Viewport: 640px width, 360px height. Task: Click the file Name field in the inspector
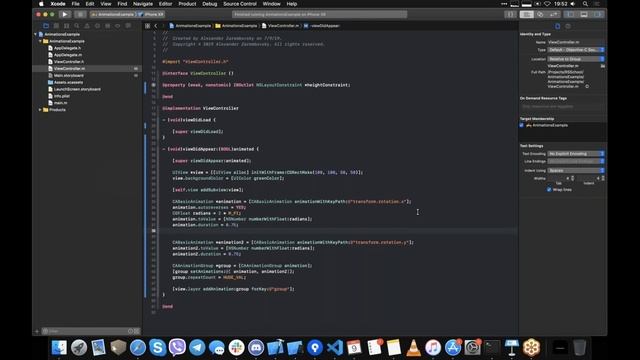tap(576, 42)
